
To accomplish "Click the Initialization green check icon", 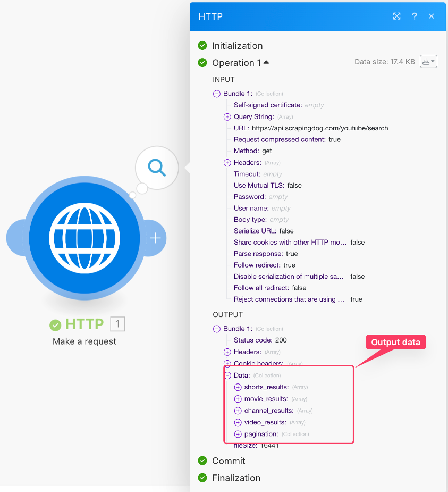I will coord(202,46).
